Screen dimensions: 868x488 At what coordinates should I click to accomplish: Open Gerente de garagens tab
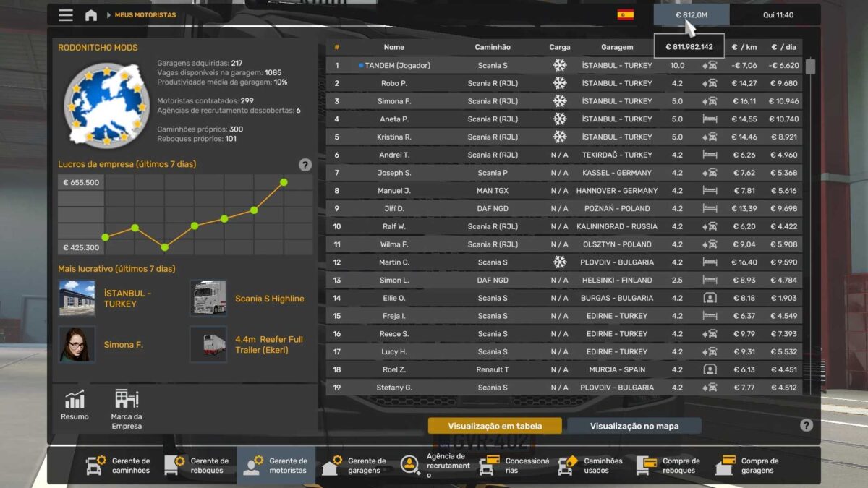pyautogui.click(x=354, y=466)
